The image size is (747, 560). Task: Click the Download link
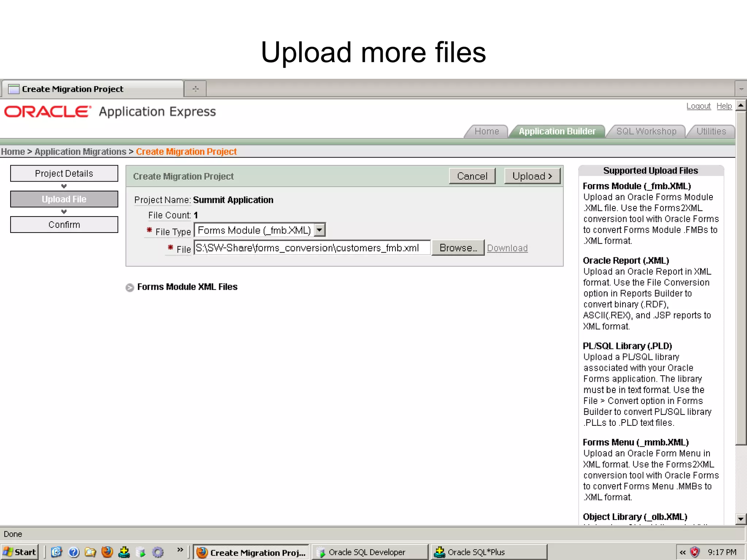507,248
